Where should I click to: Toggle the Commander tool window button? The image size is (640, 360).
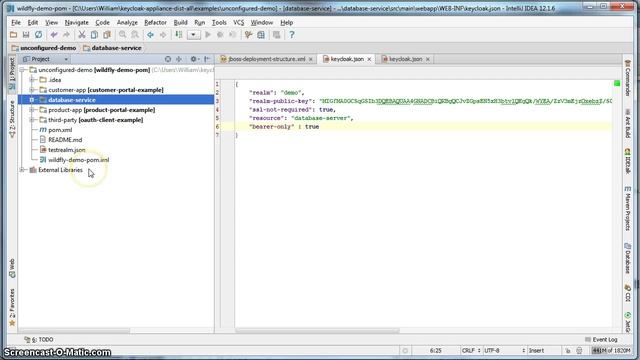pos(628,78)
